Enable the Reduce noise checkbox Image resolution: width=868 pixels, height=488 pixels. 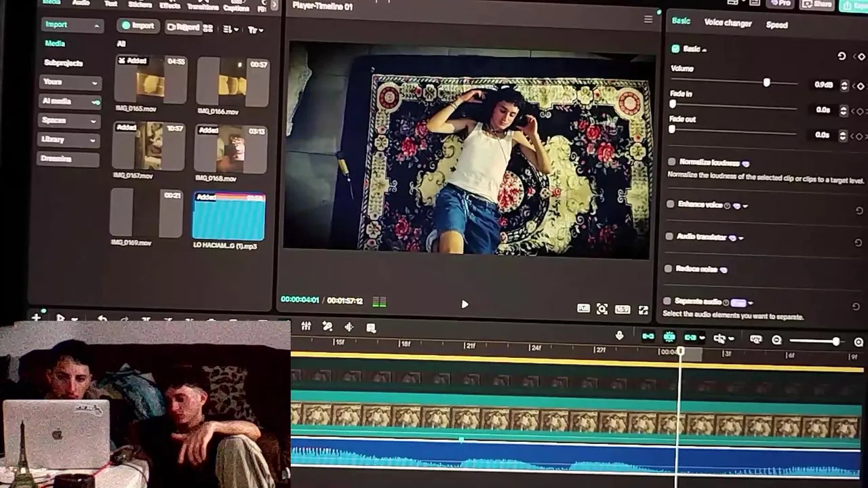click(669, 268)
